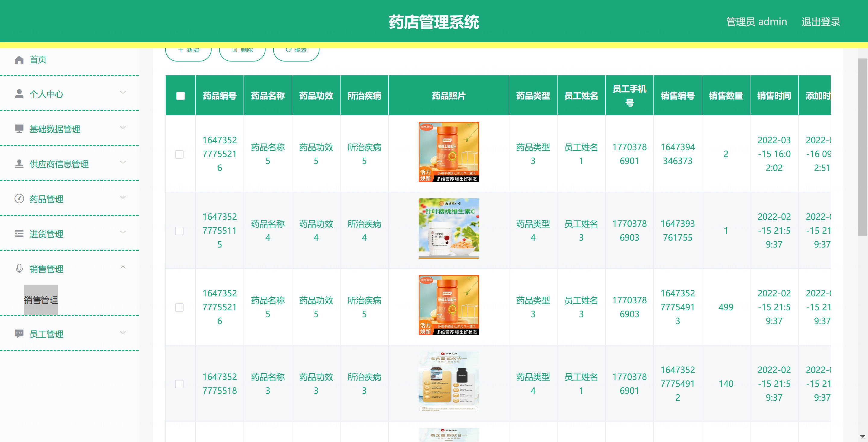Click the list icon for 进货管理
Image resolution: width=868 pixels, height=442 pixels.
[x=19, y=234]
